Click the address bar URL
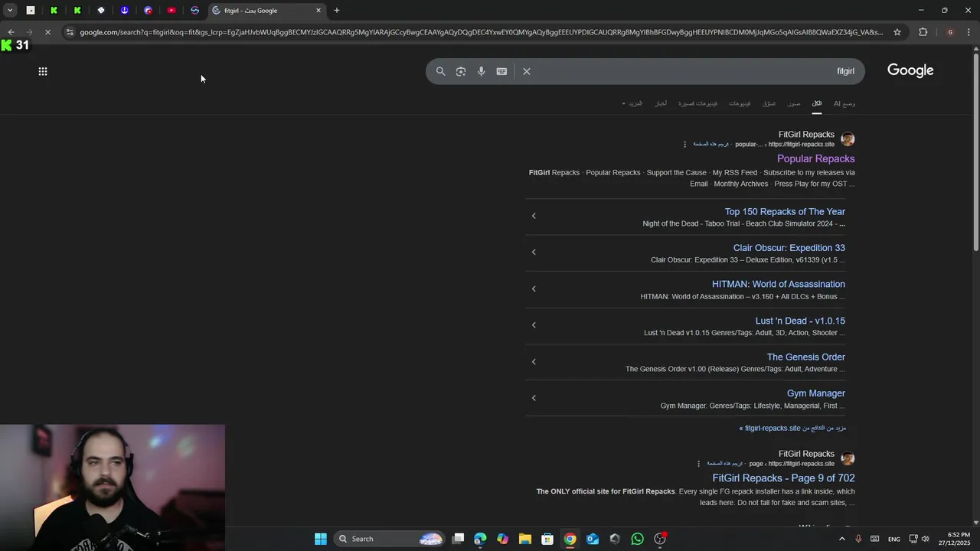Screen dimensions: 980x551 click(481, 32)
